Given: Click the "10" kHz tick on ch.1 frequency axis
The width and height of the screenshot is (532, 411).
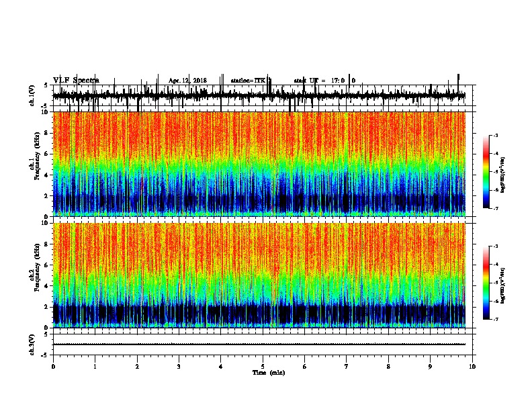Looking at the screenshot, I should [46, 112].
